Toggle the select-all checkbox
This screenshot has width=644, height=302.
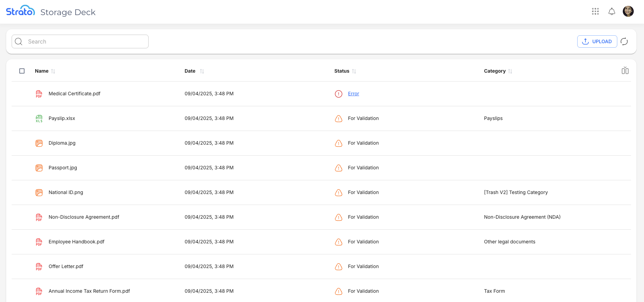click(22, 71)
